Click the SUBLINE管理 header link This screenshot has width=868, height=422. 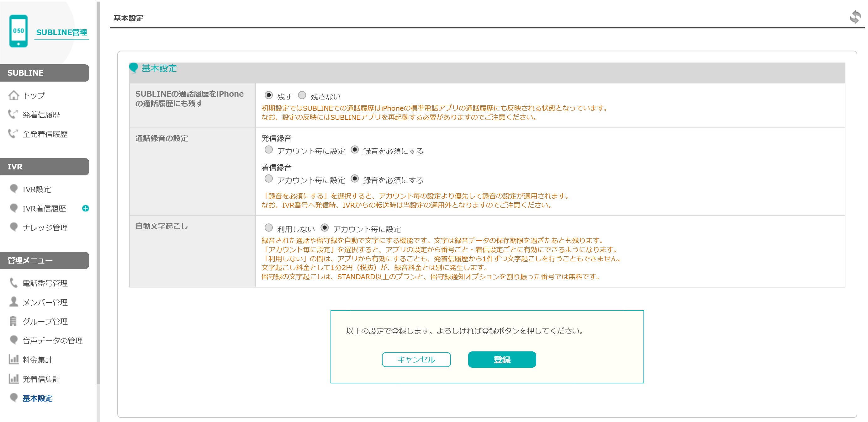click(62, 32)
